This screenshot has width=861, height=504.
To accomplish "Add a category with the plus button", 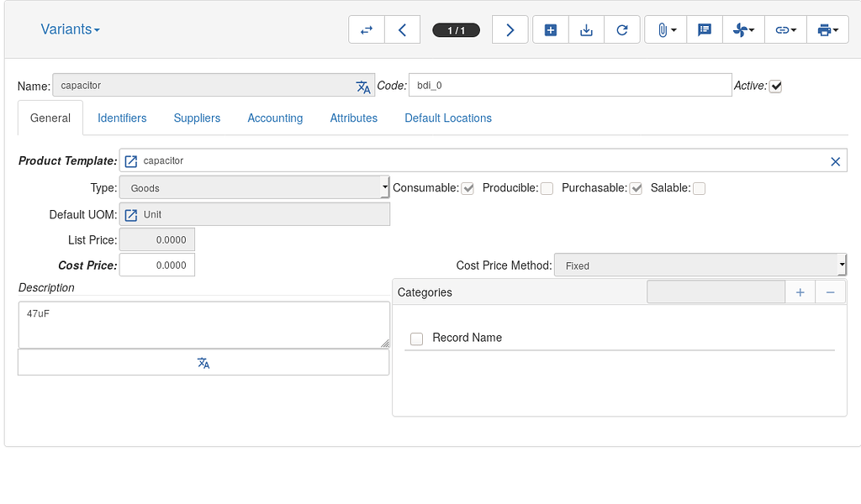I will click(x=800, y=291).
